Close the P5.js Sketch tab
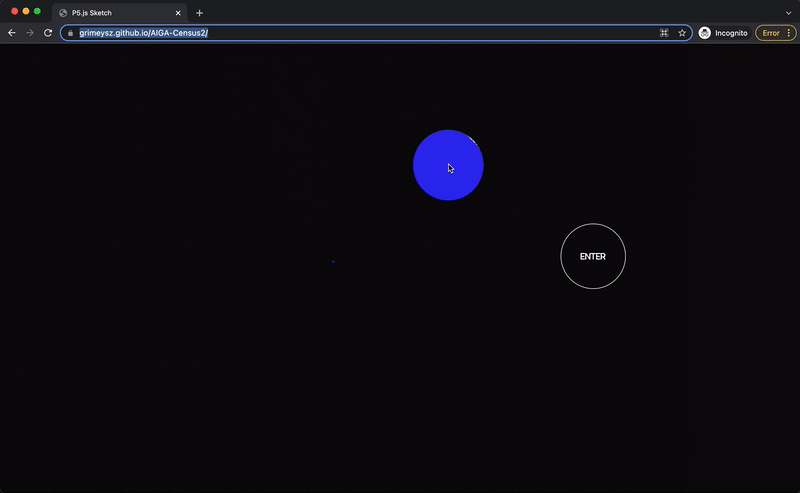 click(x=178, y=13)
